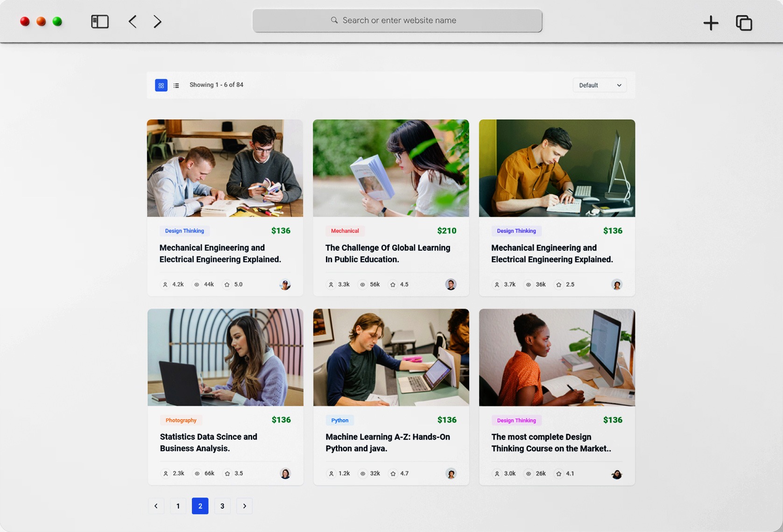Viewport: 783px width, 532px height.
Task: Click the search magnifier icon in address bar
Action: (x=334, y=20)
